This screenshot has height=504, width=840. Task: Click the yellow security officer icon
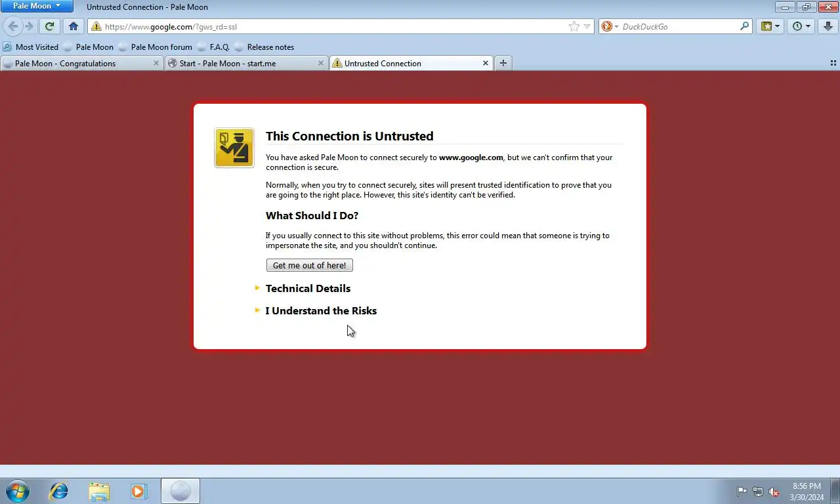pyautogui.click(x=234, y=148)
